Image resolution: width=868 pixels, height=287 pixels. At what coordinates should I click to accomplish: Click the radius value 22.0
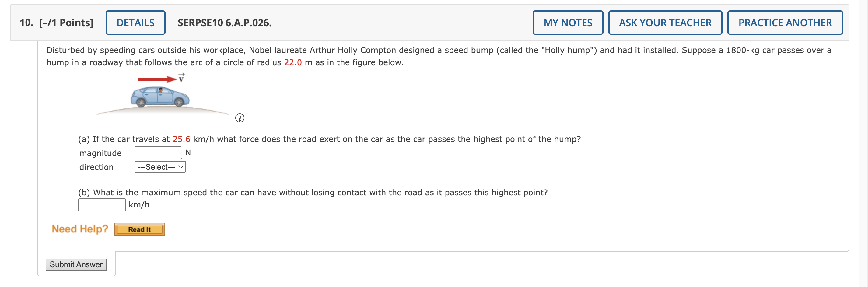point(293,62)
